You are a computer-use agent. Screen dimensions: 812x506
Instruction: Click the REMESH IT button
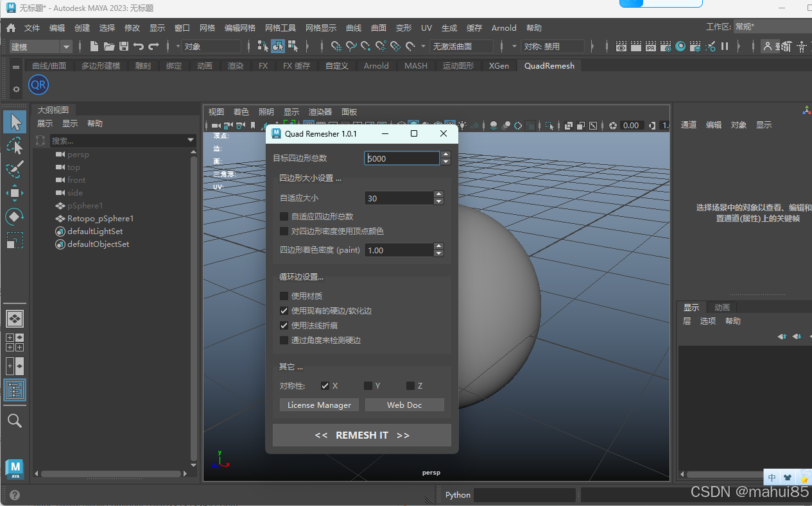362,435
